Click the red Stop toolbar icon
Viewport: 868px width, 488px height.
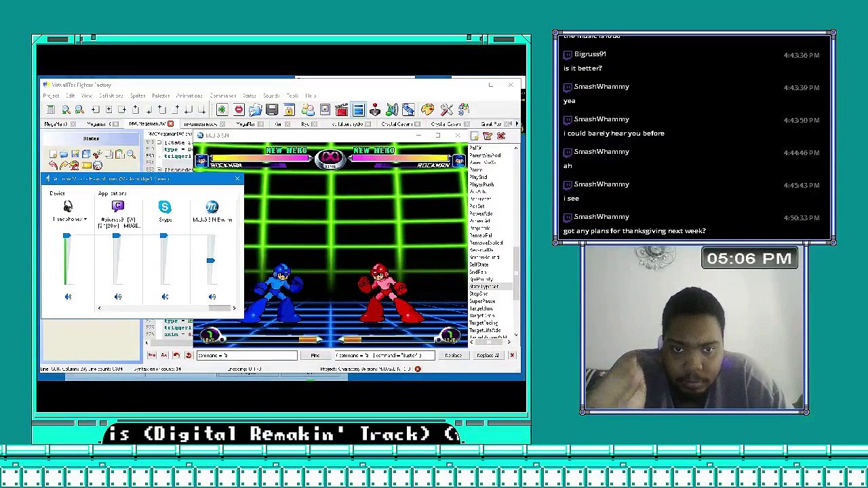click(x=239, y=110)
